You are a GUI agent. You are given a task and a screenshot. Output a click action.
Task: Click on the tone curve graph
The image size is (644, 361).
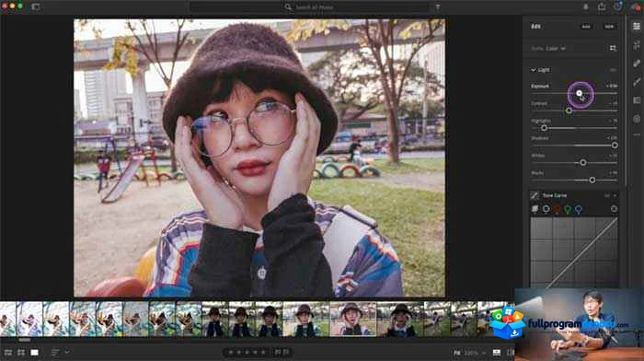pyautogui.click(x=574, y=252)
